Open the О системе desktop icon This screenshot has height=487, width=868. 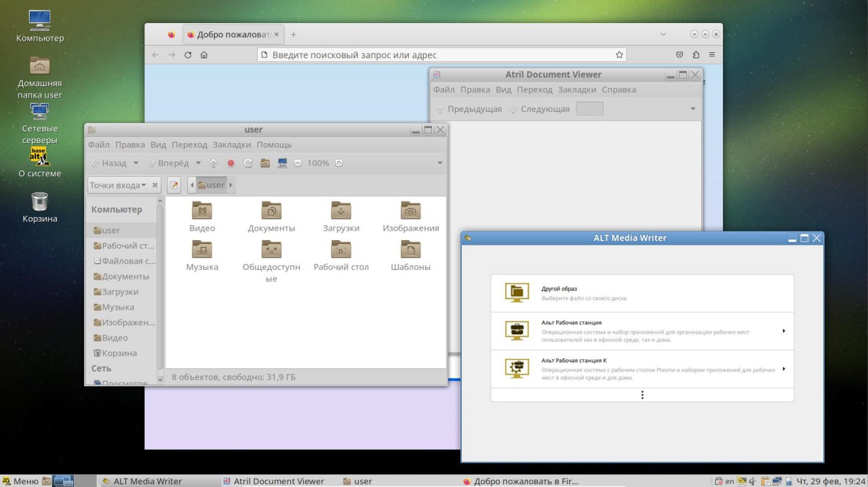(x=40, y=162)
